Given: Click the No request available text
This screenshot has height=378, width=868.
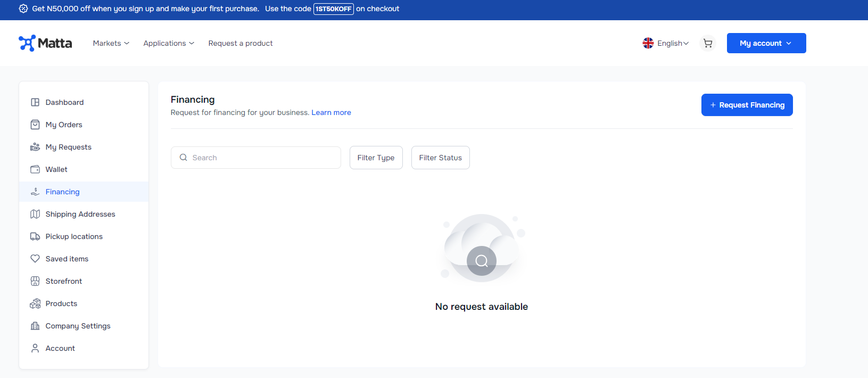Looking at the screenshot, I should click(482, 307).
